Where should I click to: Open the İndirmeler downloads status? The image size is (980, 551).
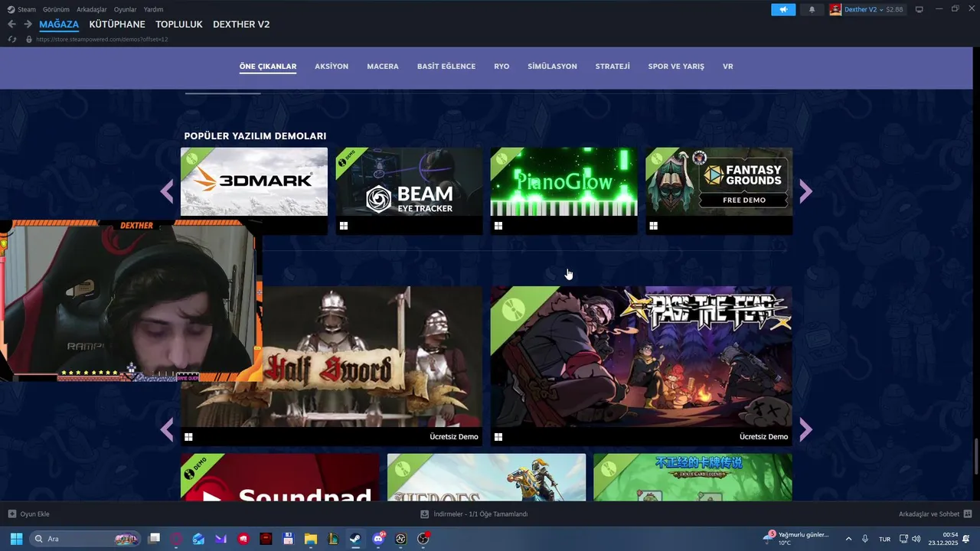pos(474,514)
